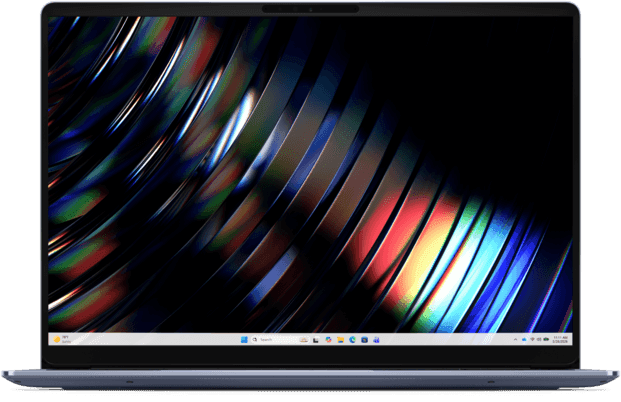Open Wi-Fi network settings in tray
Screen dimensions: 621x402
[532, 339]
